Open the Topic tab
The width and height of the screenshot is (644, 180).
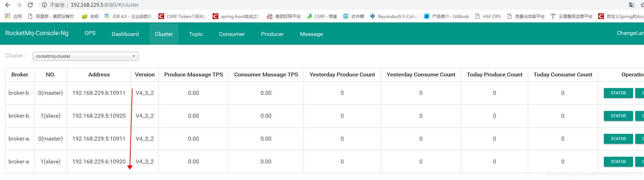click(196, 34)
